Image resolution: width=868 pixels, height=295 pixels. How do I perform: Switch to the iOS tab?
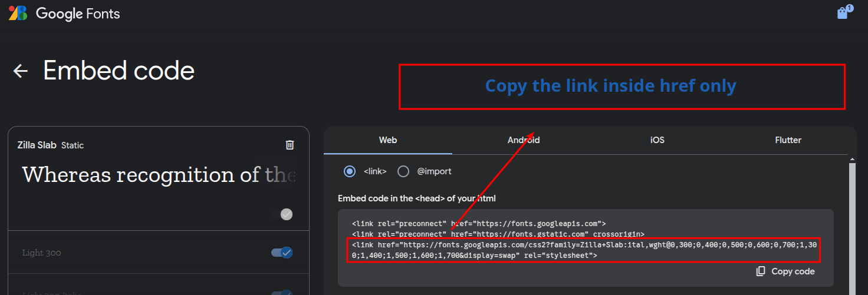pos(657,140)
